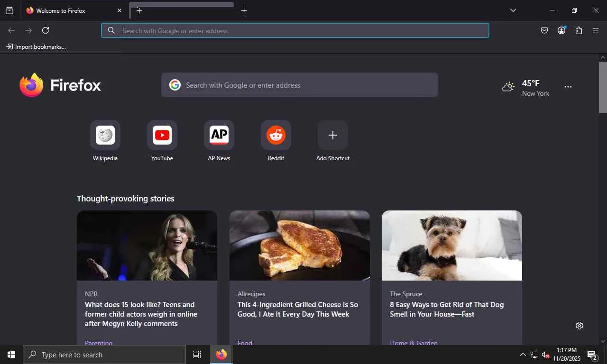
Task: Click the muted volume tray icon
Action: pyautogui.click(x=546, y=355)
